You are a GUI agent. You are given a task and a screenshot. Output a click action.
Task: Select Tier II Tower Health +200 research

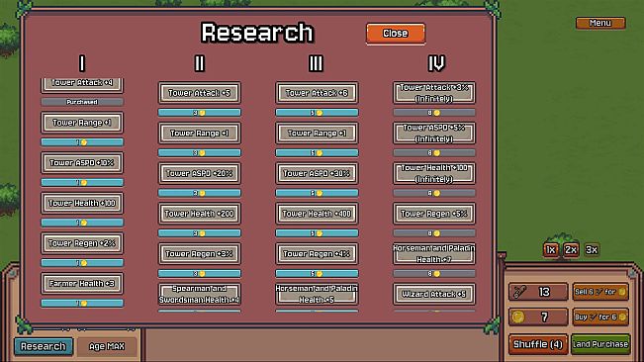tap(199, 214)
